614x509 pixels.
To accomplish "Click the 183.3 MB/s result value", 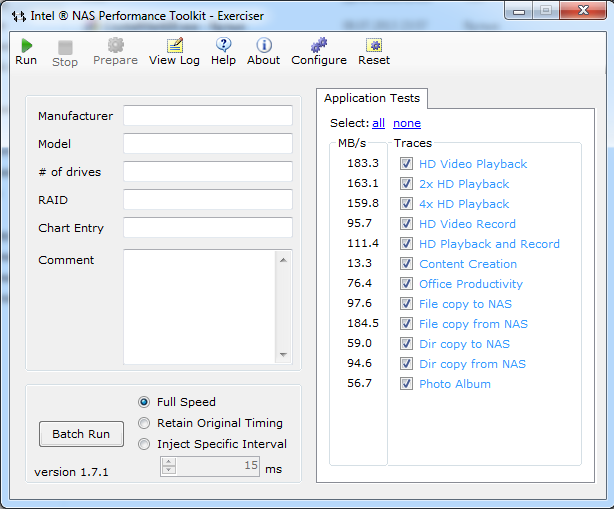I will click(363, 163).
